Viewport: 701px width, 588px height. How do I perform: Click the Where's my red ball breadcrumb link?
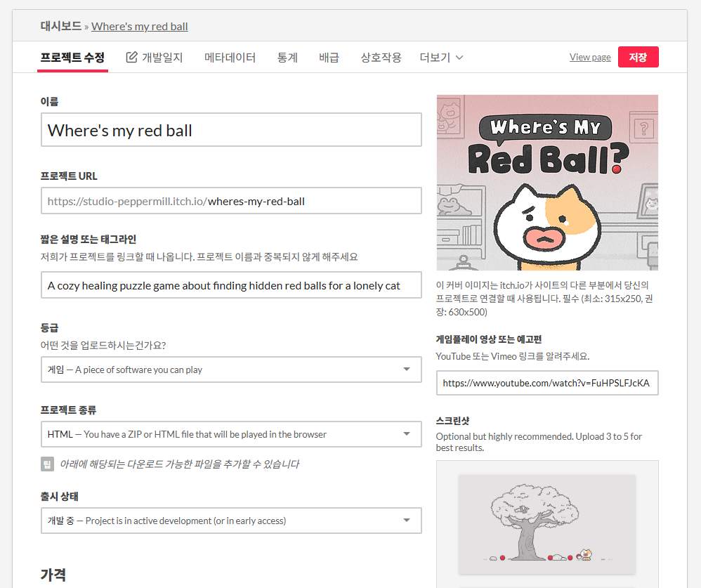(140, 27)
